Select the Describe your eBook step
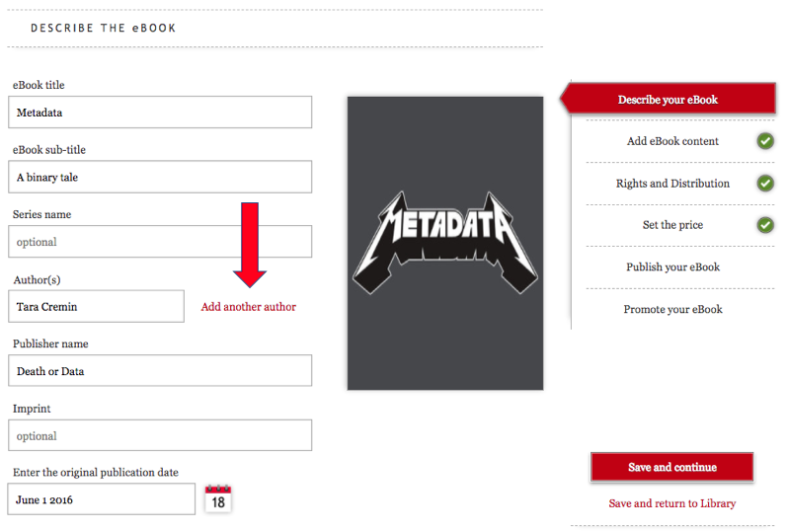787x532 pixels. click(668, 100)
